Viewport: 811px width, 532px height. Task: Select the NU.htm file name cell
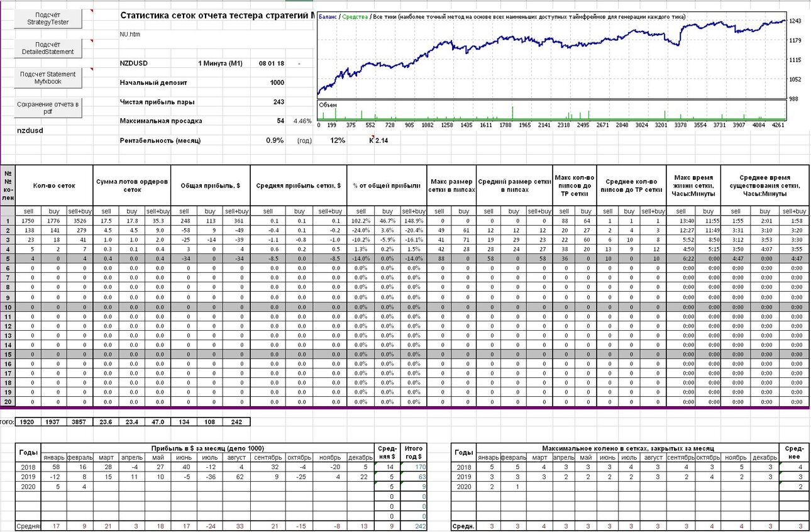[x=130, y=34]
